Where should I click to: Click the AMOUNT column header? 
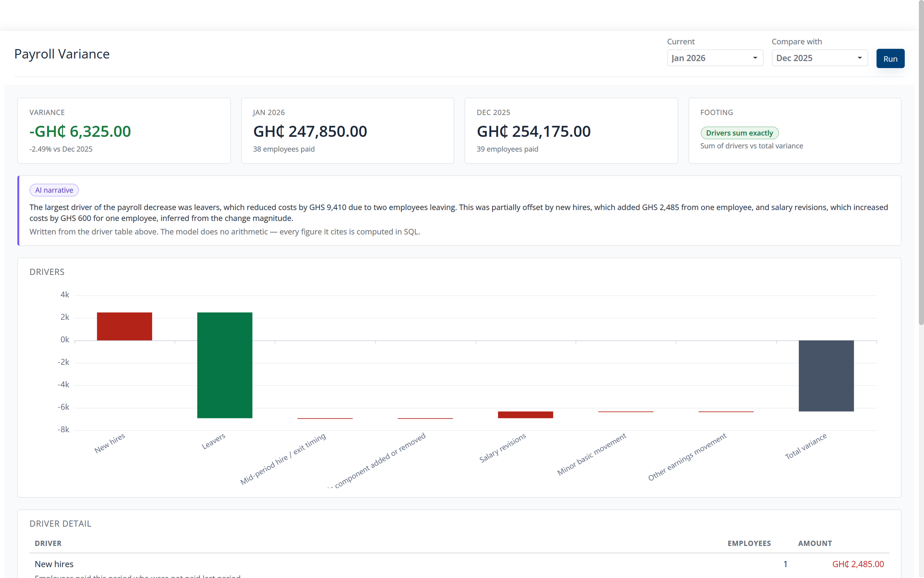[x=815, y=543]
